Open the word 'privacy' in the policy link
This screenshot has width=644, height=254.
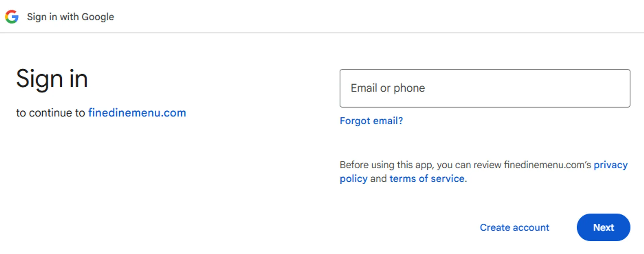[610, 165]
